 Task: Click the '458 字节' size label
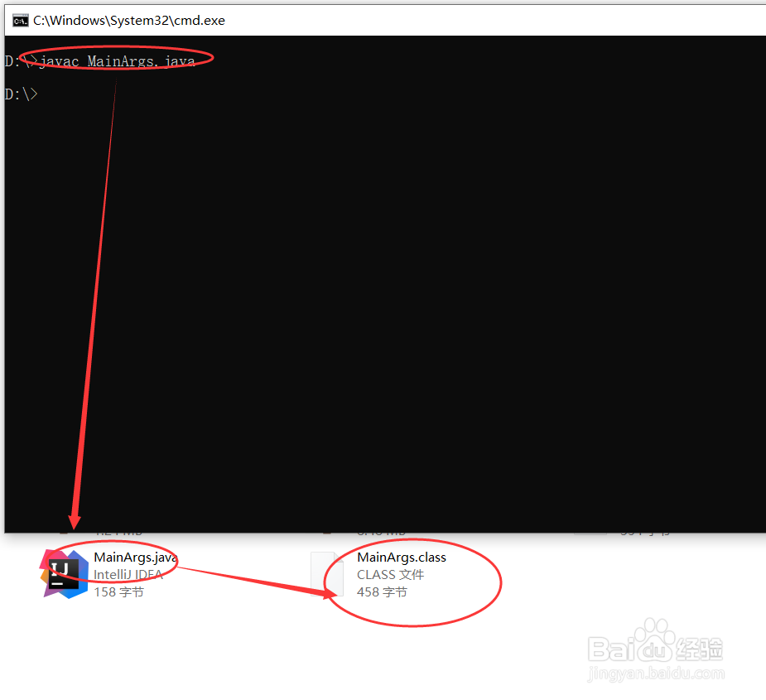coord(382,592)
